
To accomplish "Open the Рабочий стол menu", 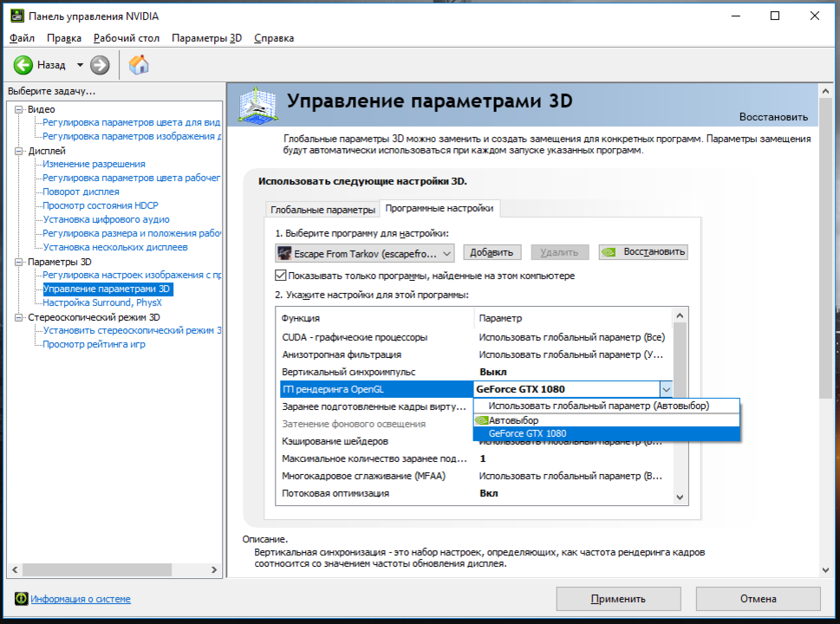I will (127, 38).
